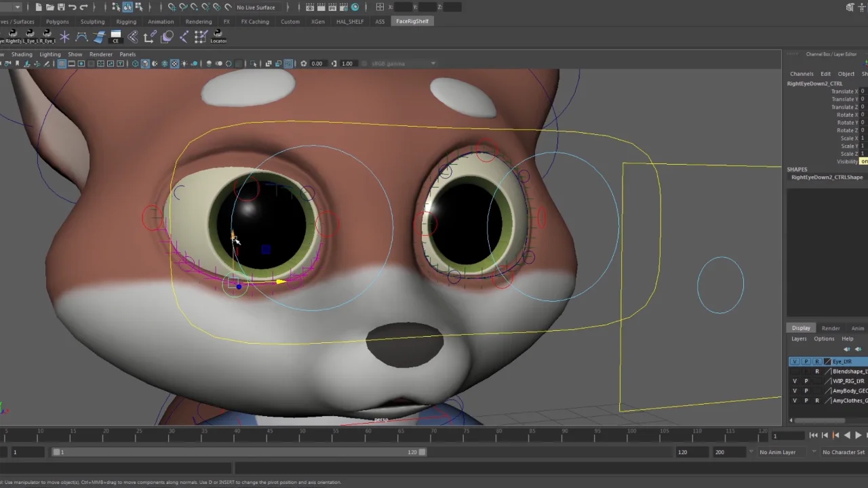Click the Undo arrow icon
Viewport: 868px width, 488px height.
[73, 7]
